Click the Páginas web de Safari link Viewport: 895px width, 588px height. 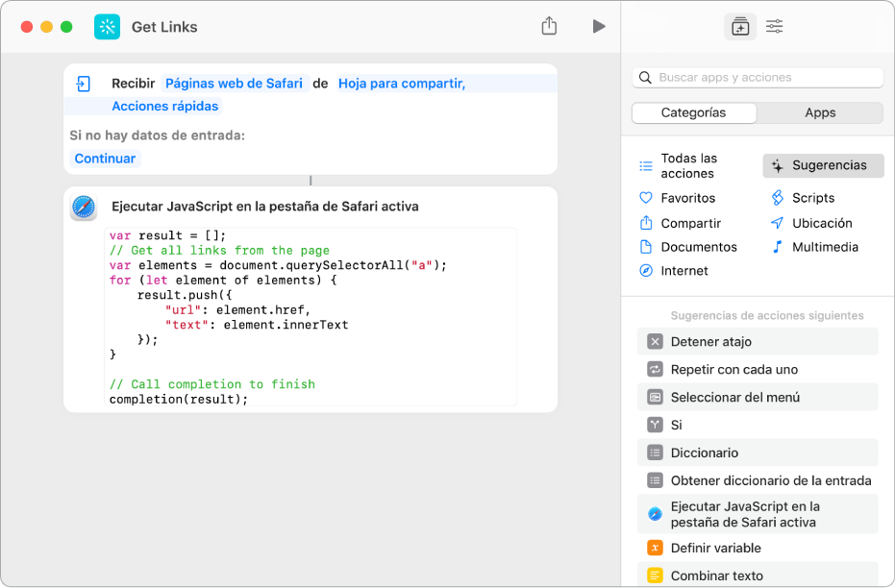[x=234, y=83]
